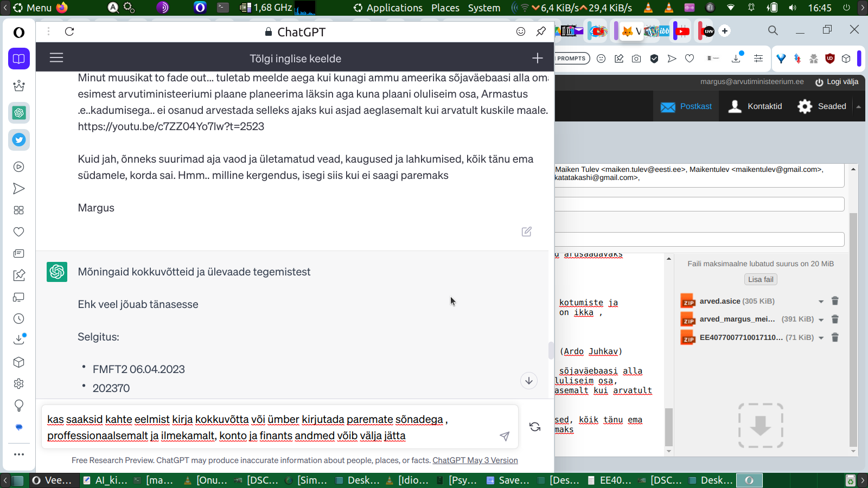This screenshot has width=868, height=488.
Task: Click the 16:45 clock
Action: pyautogui.click(x=820, y=8)
